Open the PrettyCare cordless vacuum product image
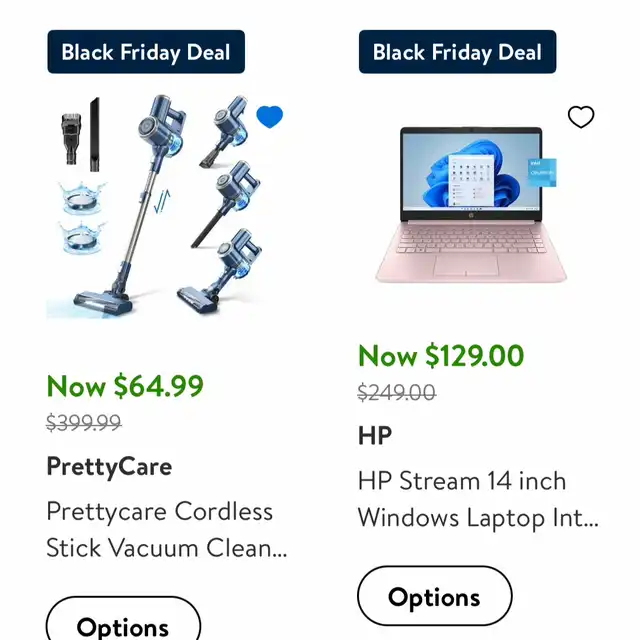The image size is (640, 640). (164, 206)
